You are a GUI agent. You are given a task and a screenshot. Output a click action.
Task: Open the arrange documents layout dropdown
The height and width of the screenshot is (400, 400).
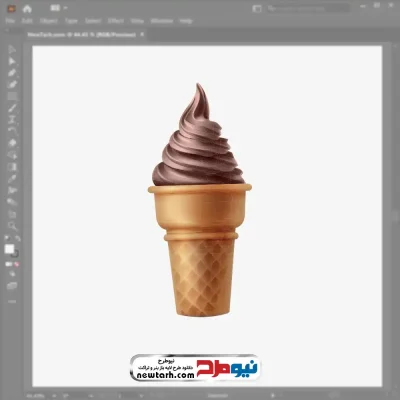coord(59,8)
